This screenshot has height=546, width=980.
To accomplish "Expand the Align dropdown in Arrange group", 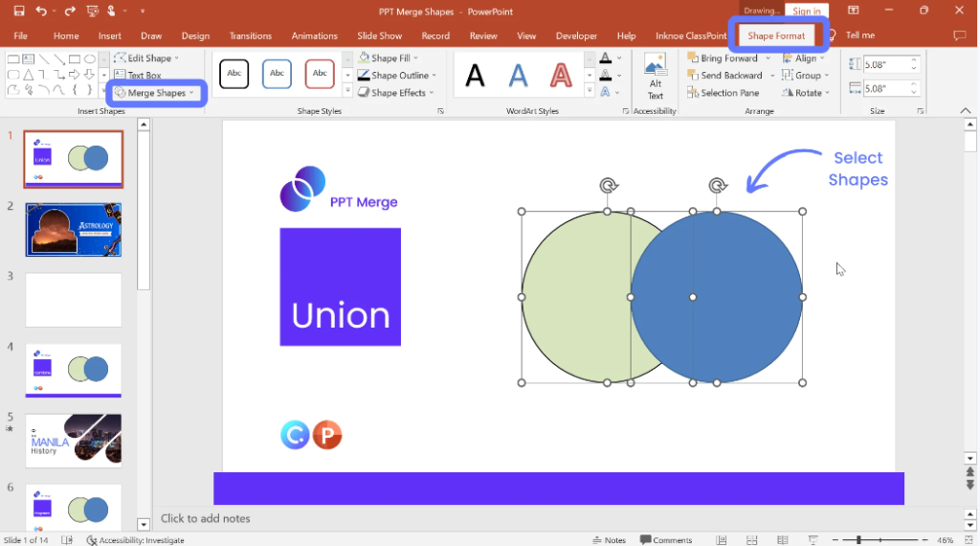I will [804, 58].
